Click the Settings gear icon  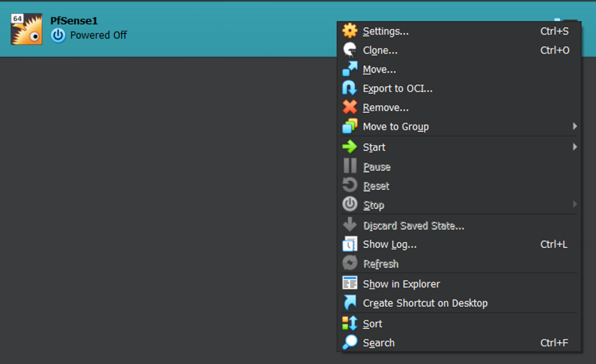tap(349, 31)
